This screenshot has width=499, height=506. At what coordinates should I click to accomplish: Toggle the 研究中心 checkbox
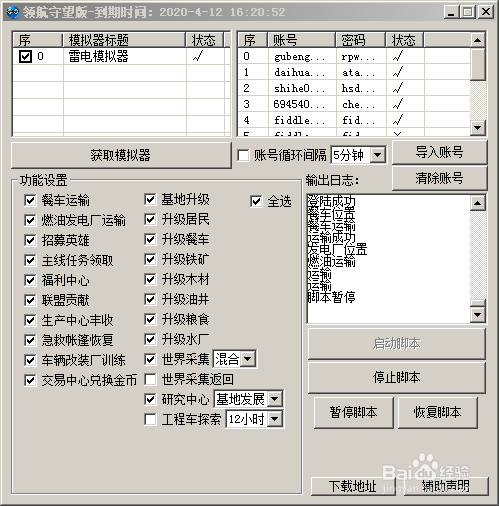pyautogui.click(x=150, y=399)
